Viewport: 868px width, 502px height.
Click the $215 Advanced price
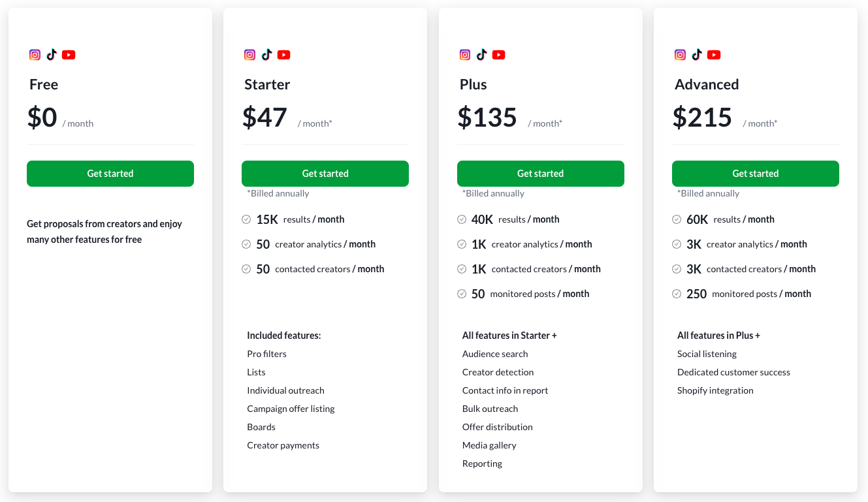[702, 118]
